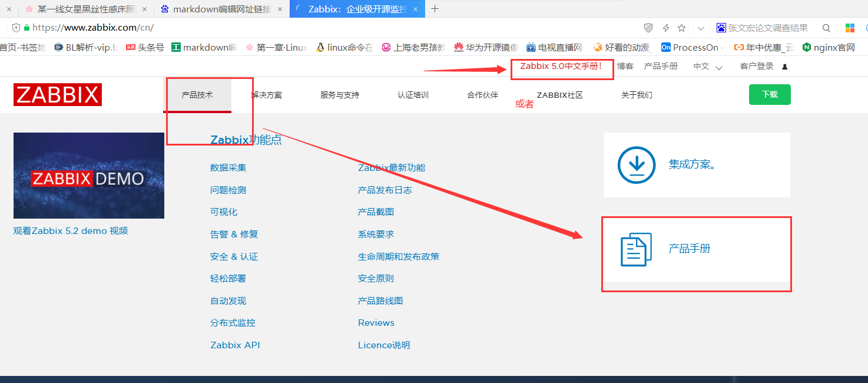Open the nginx官网 bookmark

tap(829, 47)
